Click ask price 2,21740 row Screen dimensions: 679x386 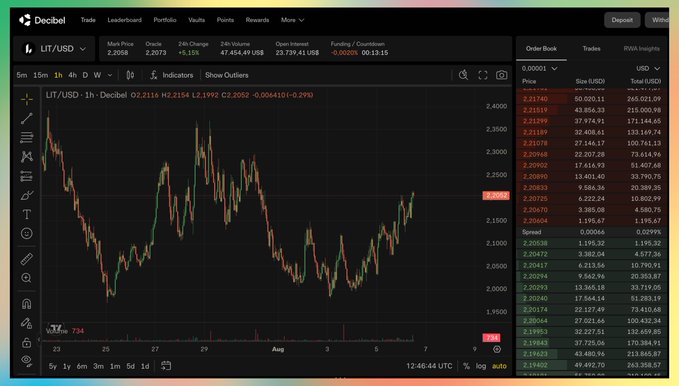pos(592,99)
